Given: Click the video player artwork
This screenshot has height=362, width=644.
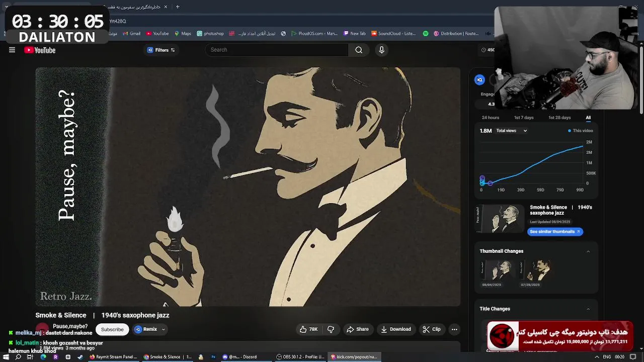Looking at the screenshot, I should point(248,187).
